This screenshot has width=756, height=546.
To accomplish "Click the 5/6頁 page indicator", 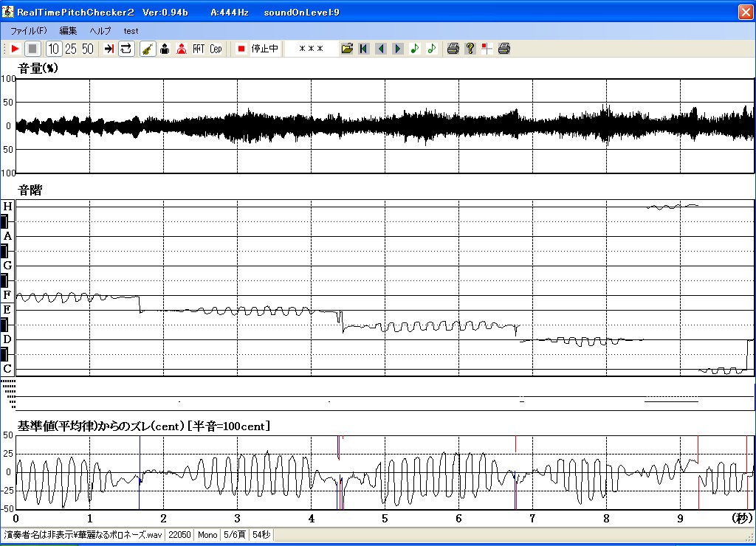I will click(x=235, y=535).
